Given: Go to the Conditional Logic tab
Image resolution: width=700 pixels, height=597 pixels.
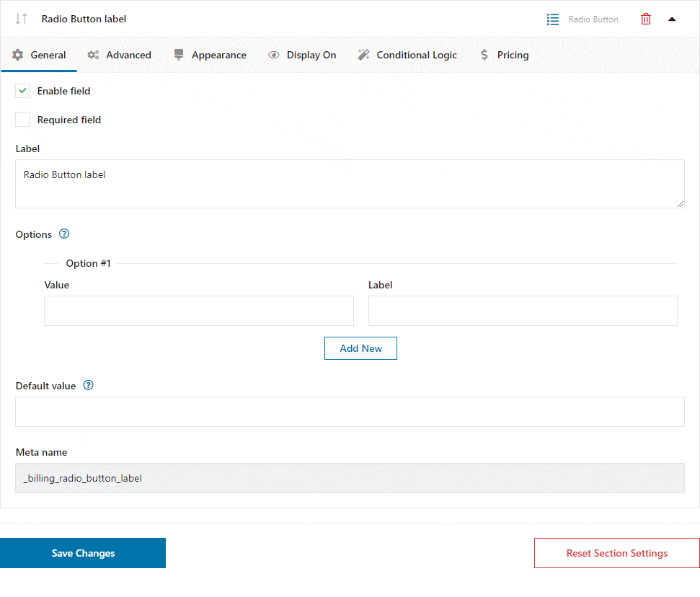Looking at the screenshot, I should (407, 55).
